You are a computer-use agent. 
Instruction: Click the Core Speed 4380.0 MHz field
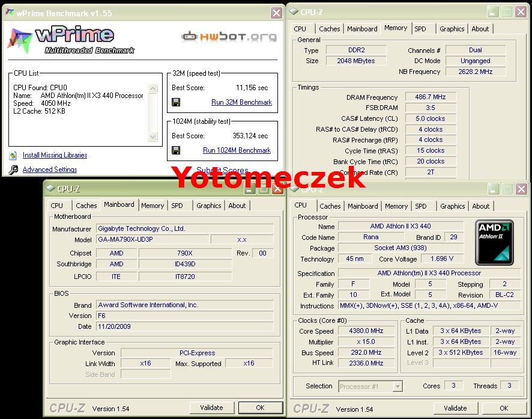point(366,331)
